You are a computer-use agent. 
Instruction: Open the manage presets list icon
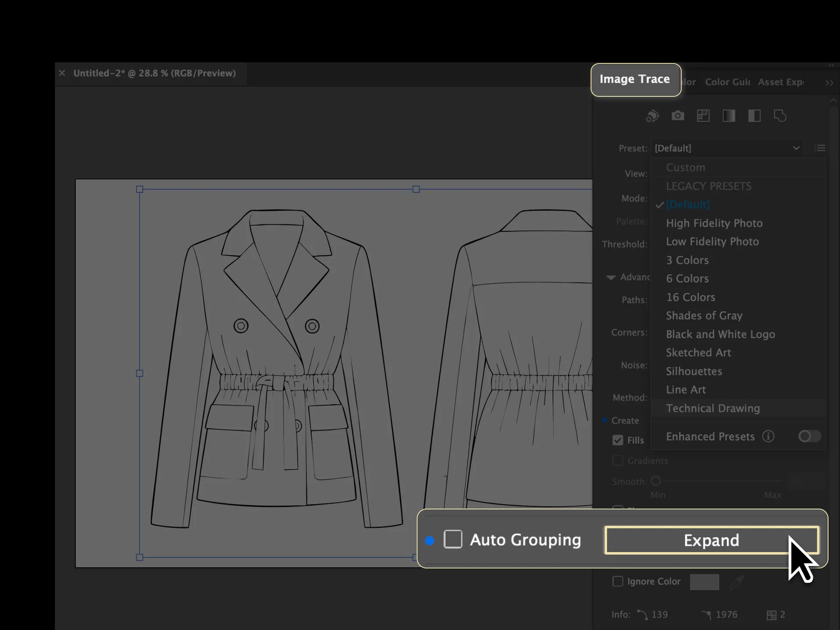point(820,148)
